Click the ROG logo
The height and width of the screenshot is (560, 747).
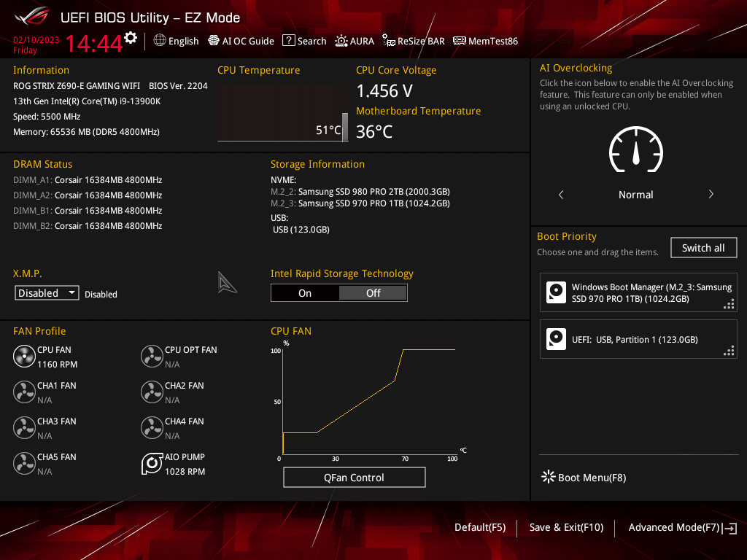point(32,16)
